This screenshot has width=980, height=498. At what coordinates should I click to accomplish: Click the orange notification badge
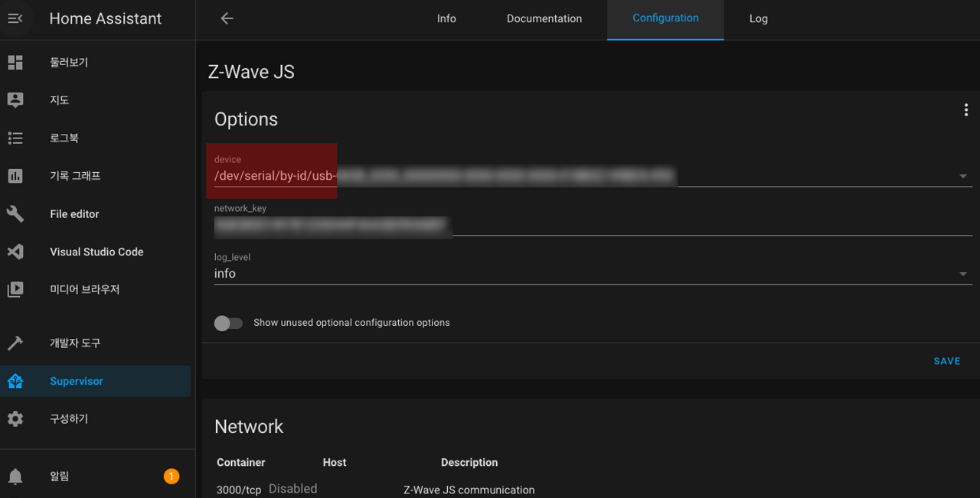coord(171,477)
